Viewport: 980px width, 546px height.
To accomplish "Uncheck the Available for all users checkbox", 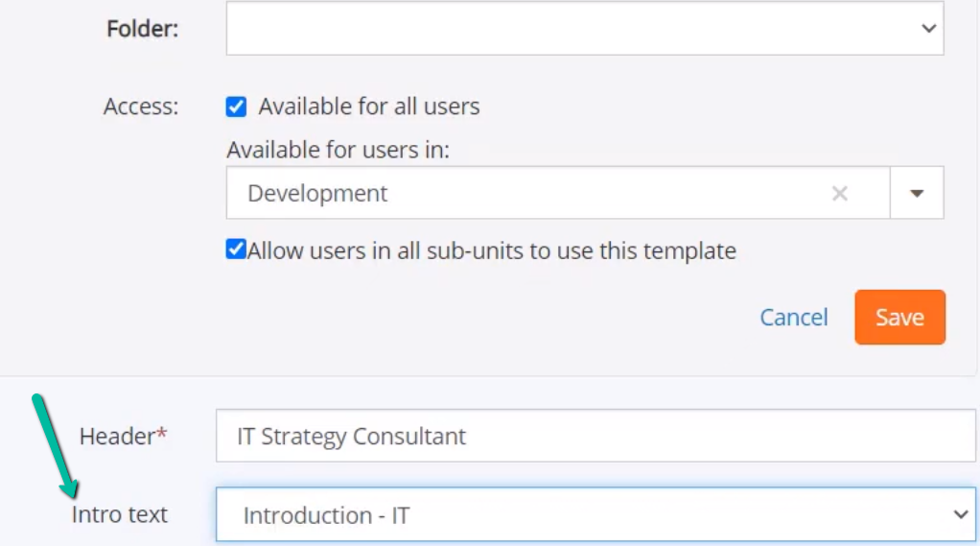I will coord(236,107).
